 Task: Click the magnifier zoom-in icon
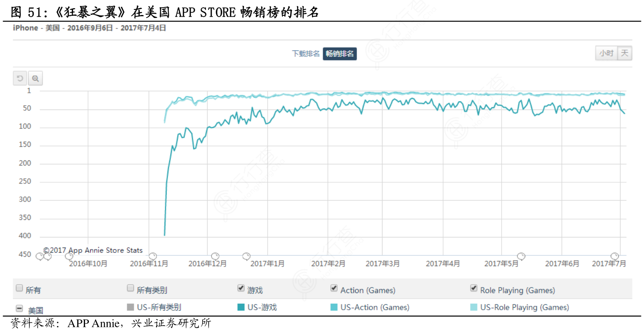(x=35, y=79)
